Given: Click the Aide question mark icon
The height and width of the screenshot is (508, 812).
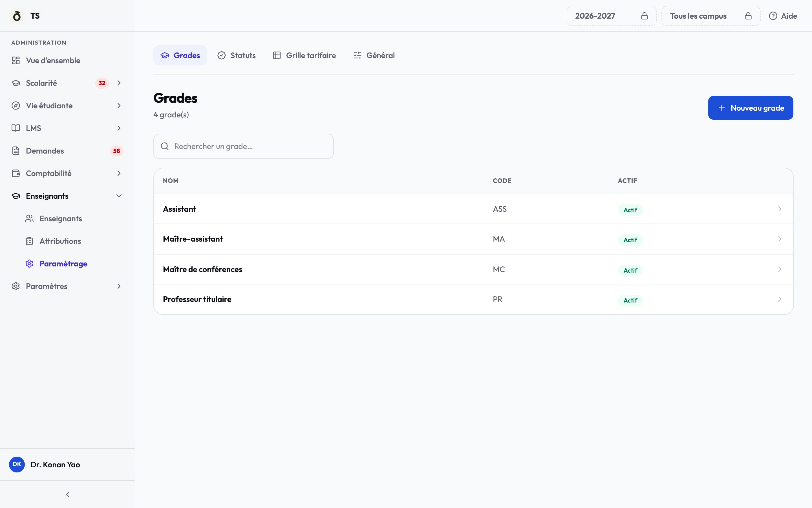Looking at the screenshot, I should [x=773, y=16].
